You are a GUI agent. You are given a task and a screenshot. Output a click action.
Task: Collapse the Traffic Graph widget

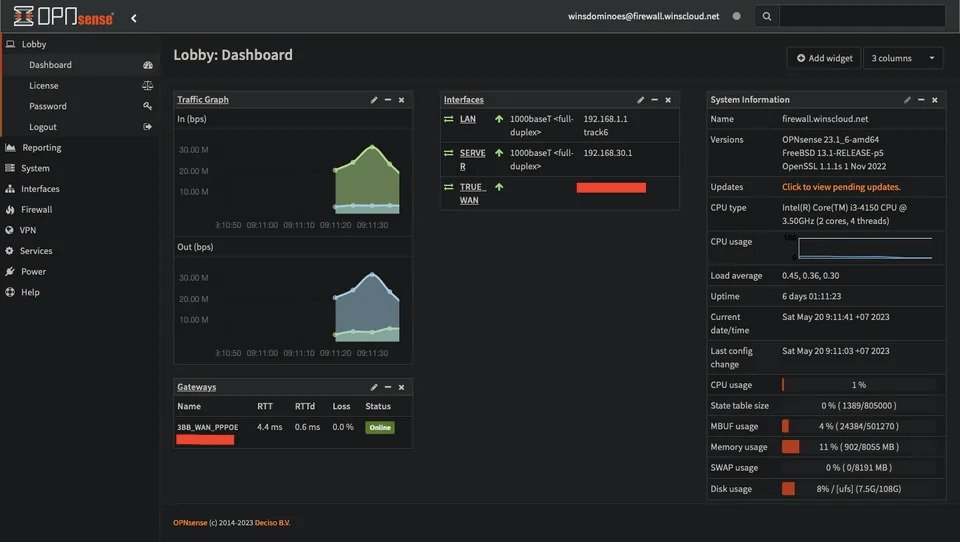pos(388,100)
